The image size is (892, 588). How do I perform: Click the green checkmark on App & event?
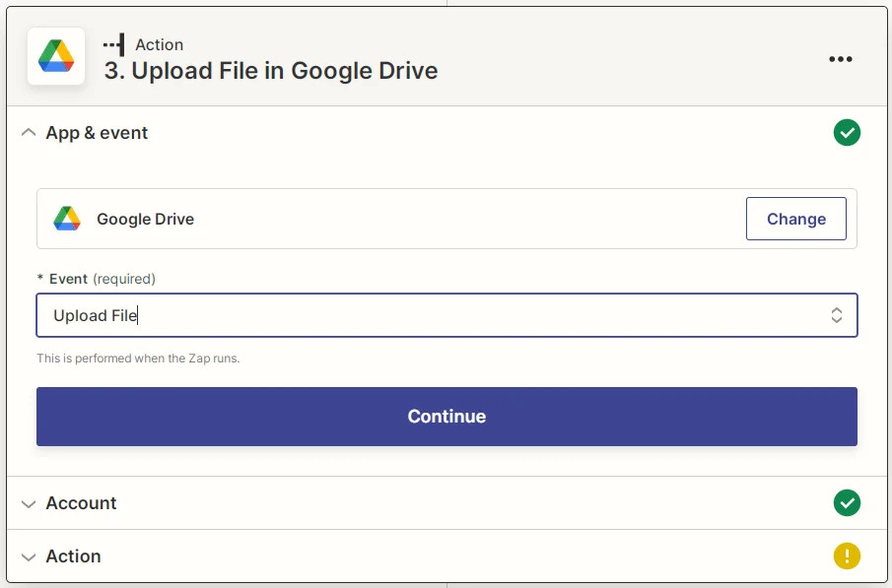[847, 132]
